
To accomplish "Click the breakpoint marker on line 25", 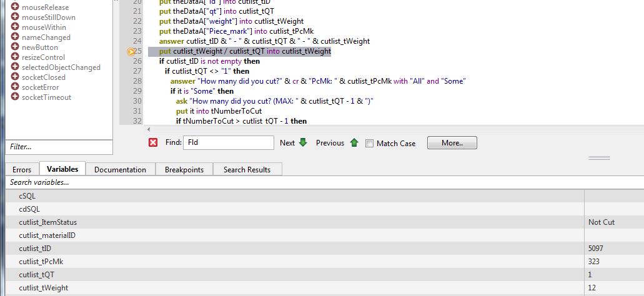I will tap(131, 51).
